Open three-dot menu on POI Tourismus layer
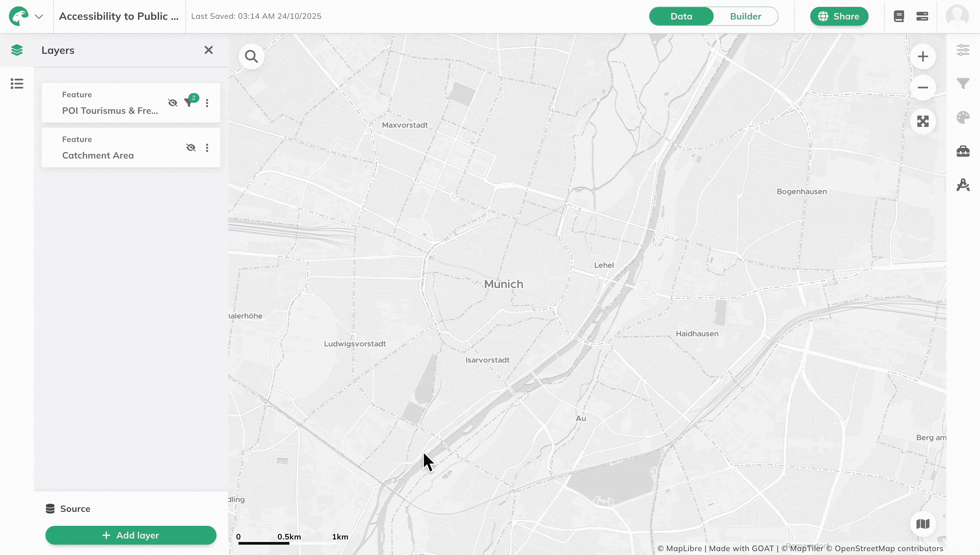This screenshot has height=555, width=980. [x=207, y=103]
